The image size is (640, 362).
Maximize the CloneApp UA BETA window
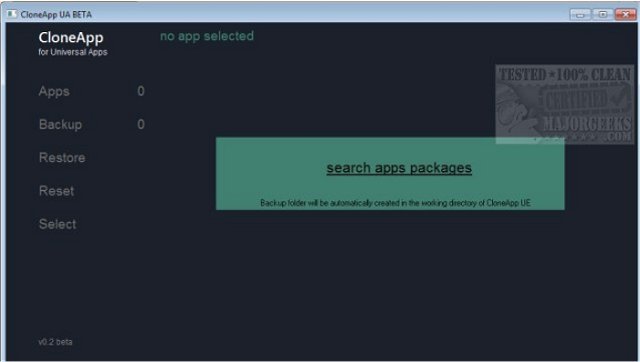tap(602, 15)
